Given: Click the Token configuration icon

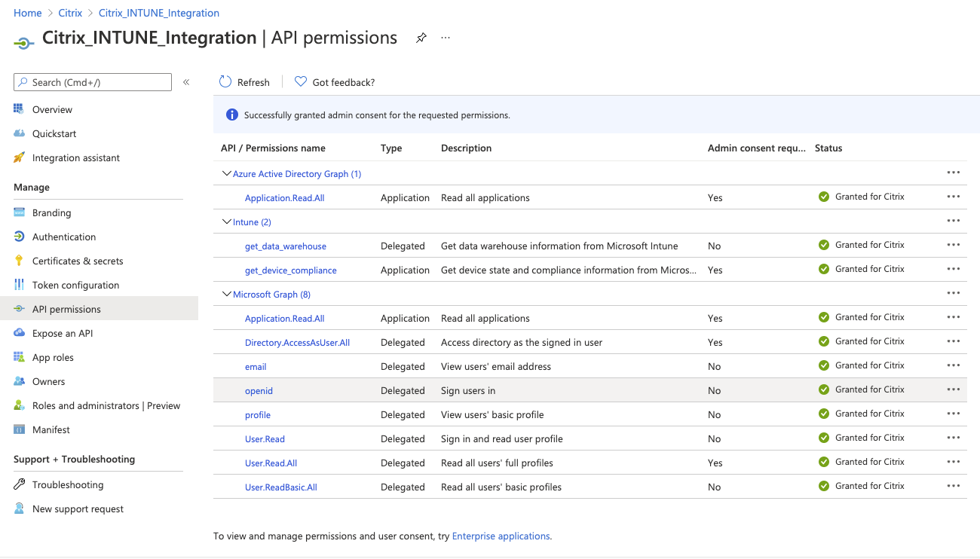Looking at the screenshot, I should tap(19, 285).
